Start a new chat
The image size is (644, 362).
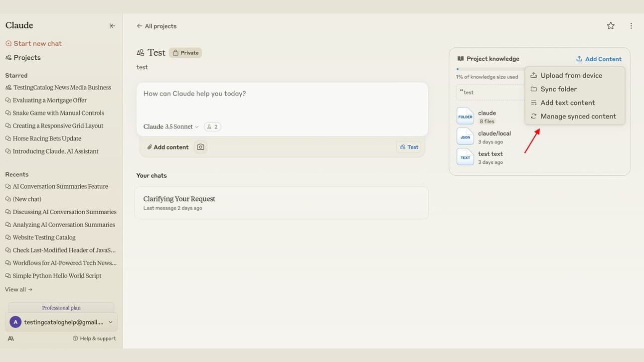pos(33,43)
